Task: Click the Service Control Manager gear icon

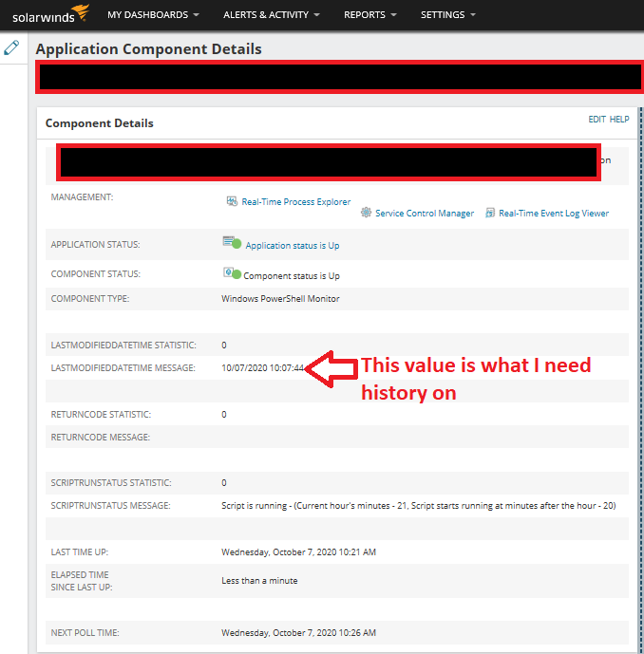Action: 366,213
